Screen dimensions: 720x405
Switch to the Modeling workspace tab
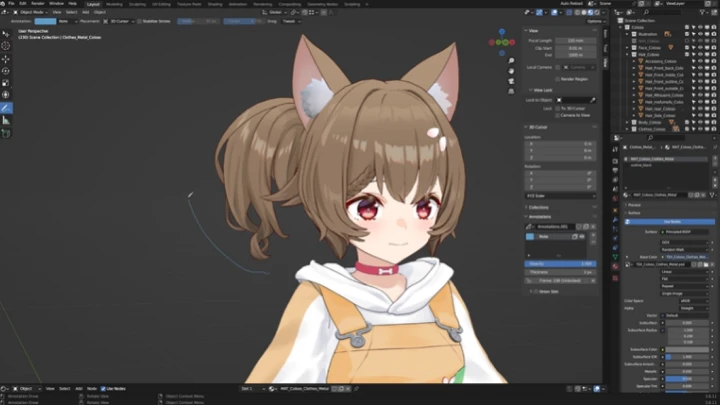pos(114,4)
